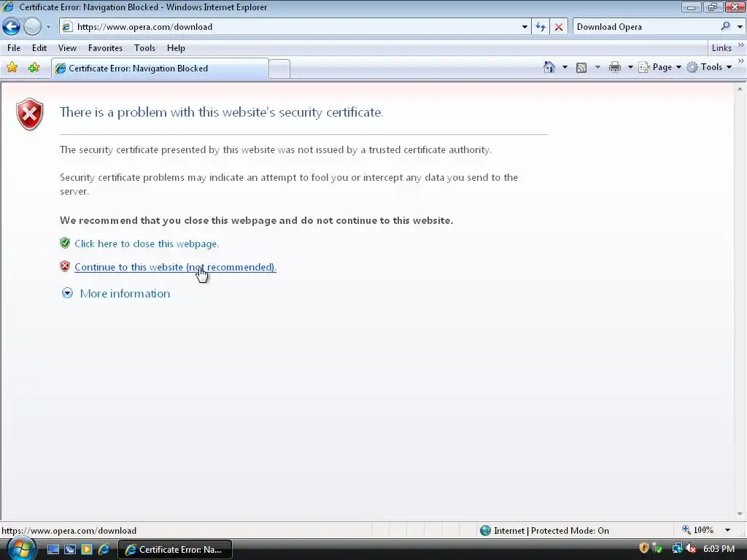
Task: Open the address bar history dropdown arrow
Action: (525, 27)
